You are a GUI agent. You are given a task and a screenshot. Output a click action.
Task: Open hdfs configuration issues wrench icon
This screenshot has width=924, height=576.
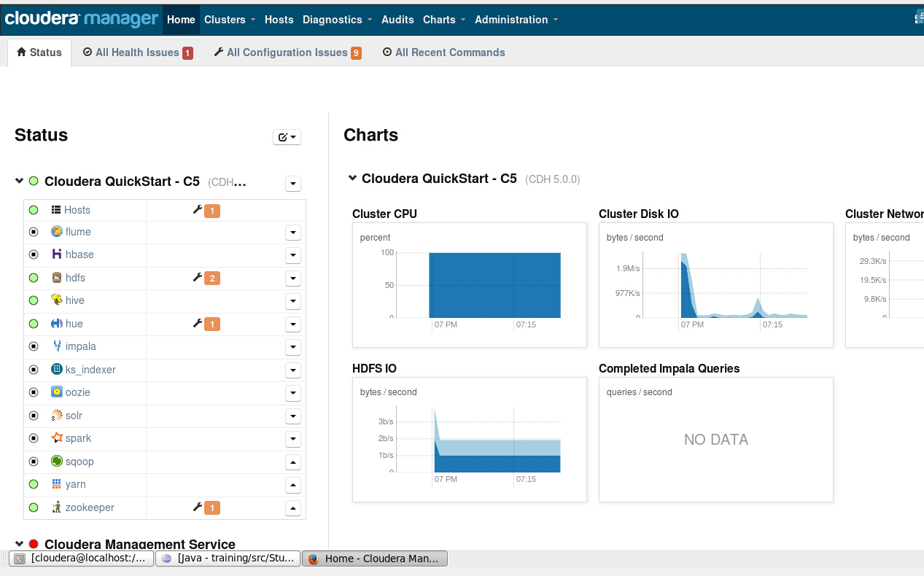pos(197,278)
